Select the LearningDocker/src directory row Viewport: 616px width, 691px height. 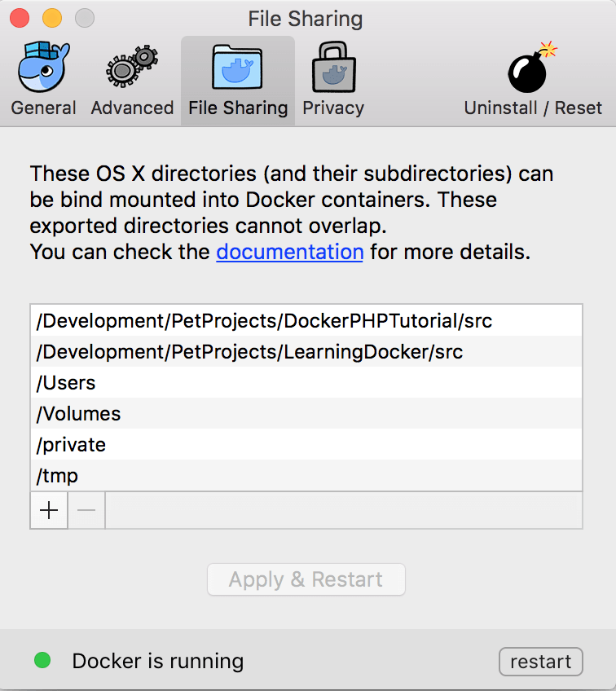306,352
